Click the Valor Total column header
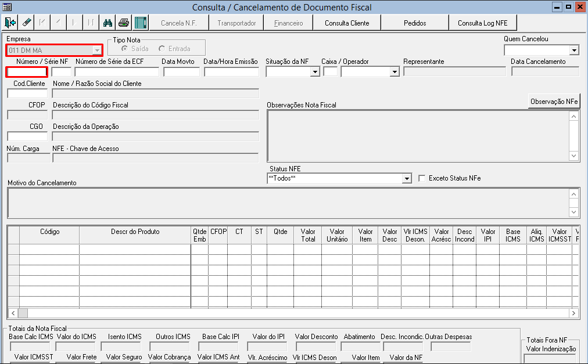The image size is (588, 364). [308, 236]
